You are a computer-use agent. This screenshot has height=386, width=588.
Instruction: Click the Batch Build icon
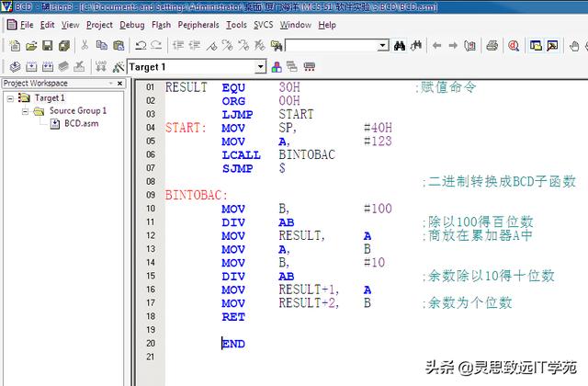[63, 67]
